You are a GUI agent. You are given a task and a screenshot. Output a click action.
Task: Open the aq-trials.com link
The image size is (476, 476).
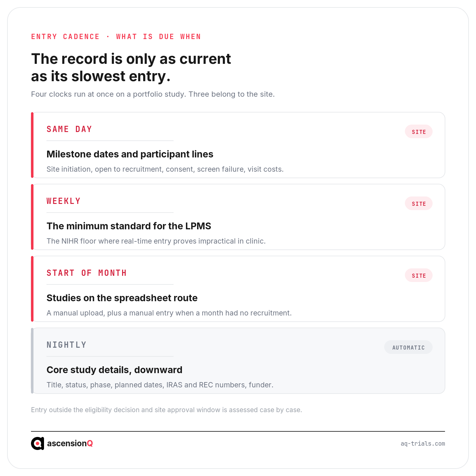423,443
